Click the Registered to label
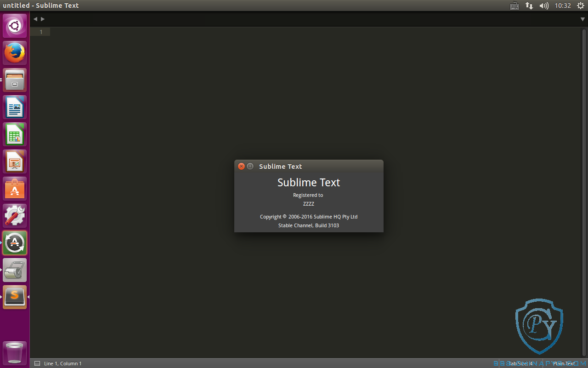The width and height of the screenshot is (588, 368). click(308, 195)
